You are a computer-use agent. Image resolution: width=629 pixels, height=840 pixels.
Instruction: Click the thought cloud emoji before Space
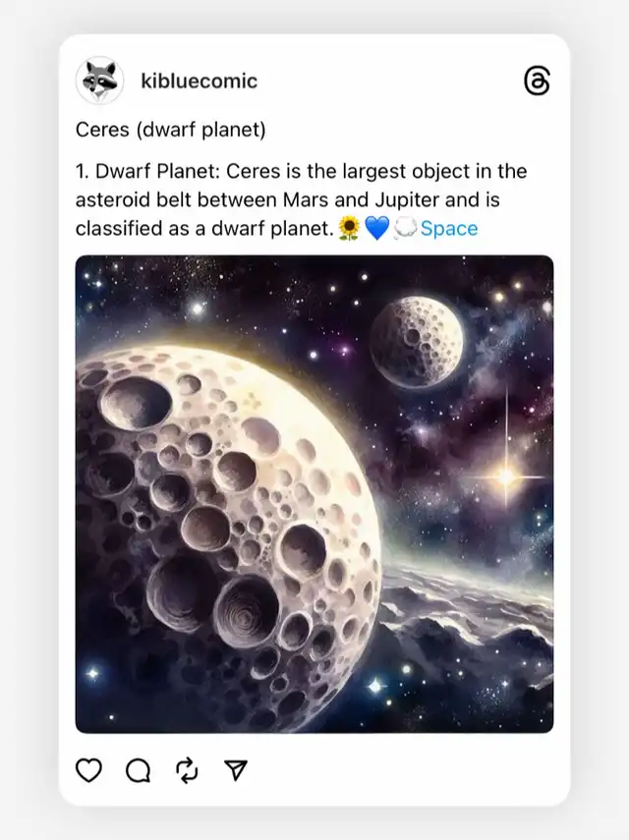[x=405, y=229]
